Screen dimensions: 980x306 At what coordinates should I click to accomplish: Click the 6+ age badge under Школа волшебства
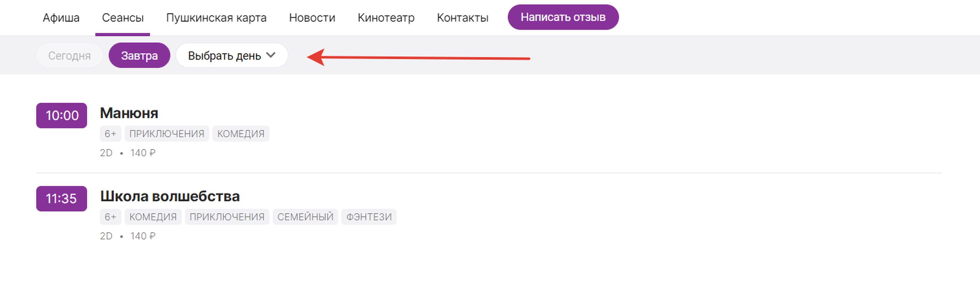pos(110,217)
